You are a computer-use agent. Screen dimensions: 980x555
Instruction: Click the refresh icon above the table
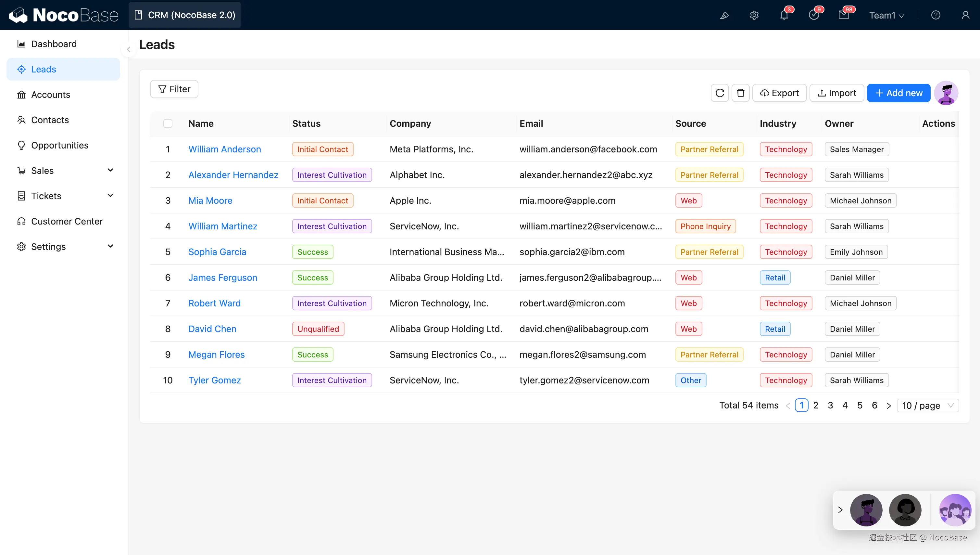tap(720, 93)
